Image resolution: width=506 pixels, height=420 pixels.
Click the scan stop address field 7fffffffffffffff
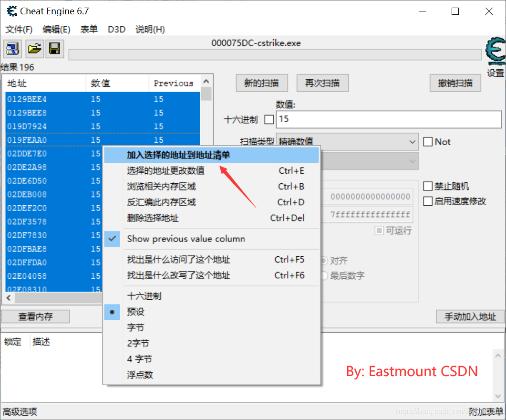point(368,215)
